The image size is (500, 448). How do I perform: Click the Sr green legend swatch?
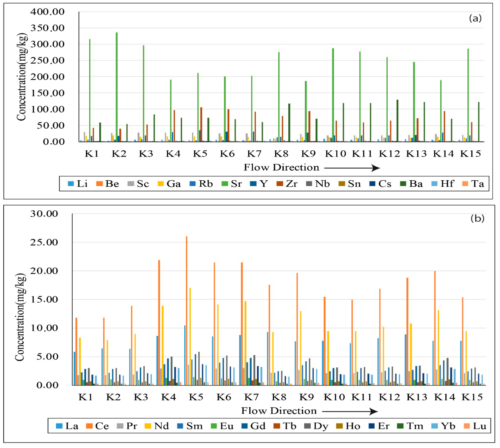tap(225, 184)
